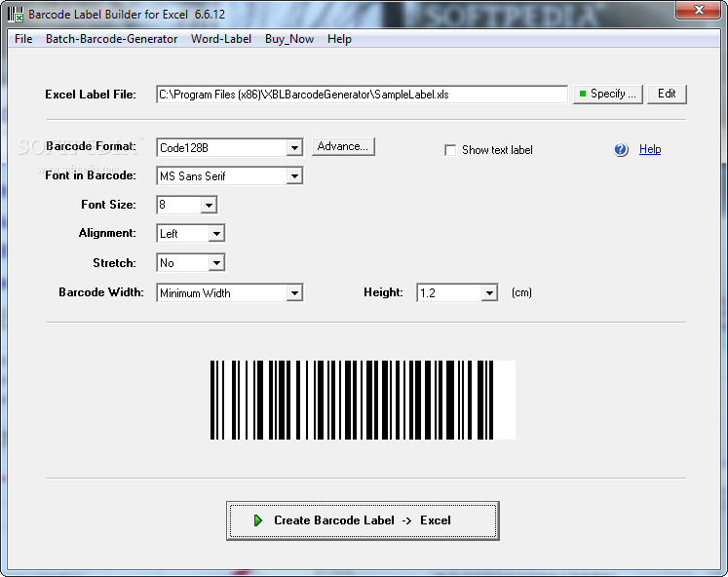Click the Specify ... button
This screenshot has height=577, width=728.
click(x=608, y=95)
